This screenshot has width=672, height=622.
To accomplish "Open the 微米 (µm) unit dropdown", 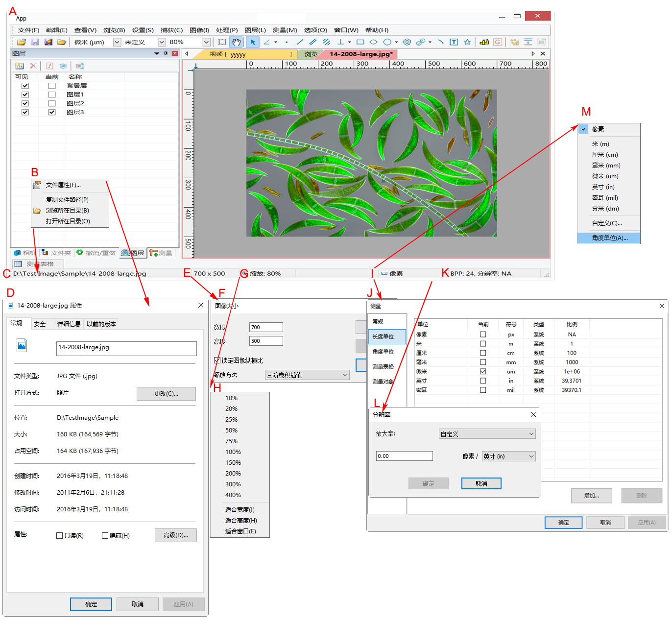I will (x=117, y=42).
